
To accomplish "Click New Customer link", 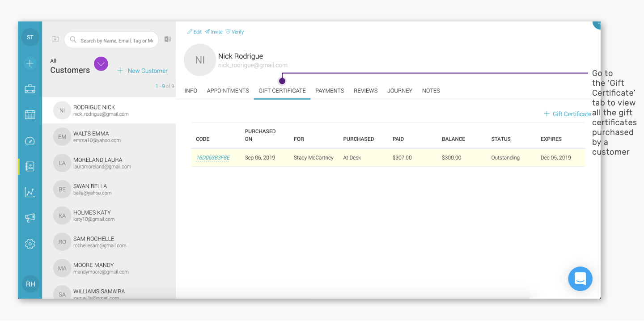I will [142, 71].
